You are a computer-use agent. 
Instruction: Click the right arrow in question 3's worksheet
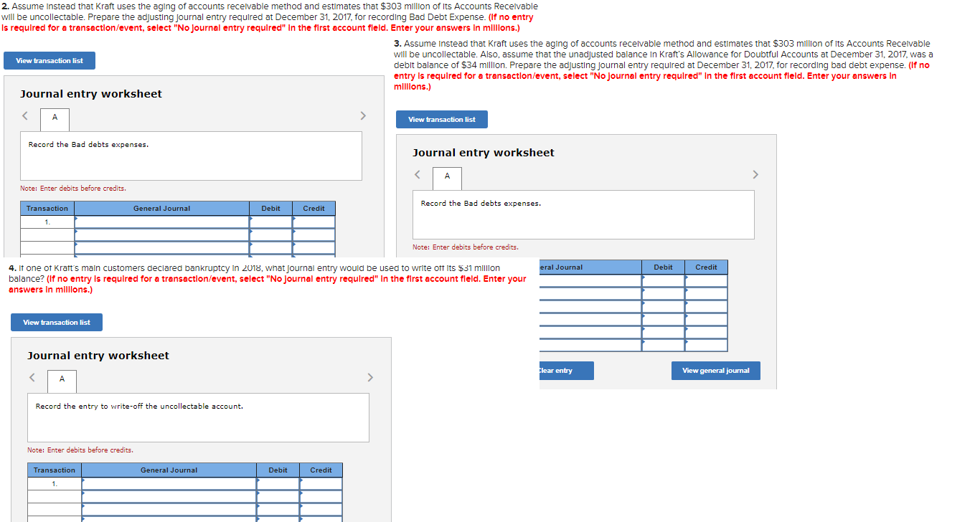coord(755,174)
